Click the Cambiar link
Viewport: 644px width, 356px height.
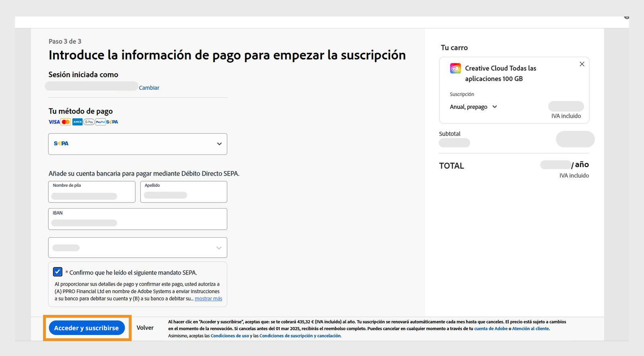coord(149,88)
